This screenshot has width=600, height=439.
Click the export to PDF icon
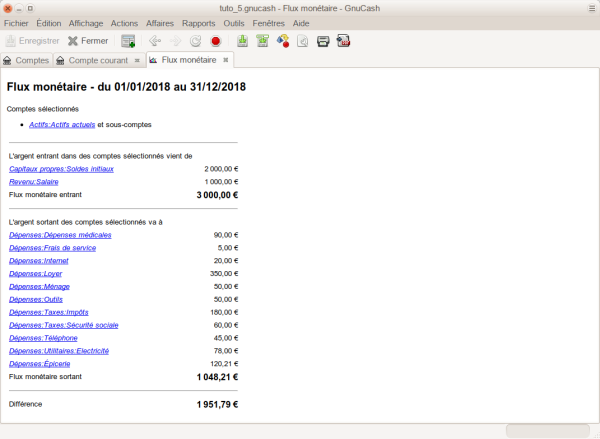pos(343,41)
